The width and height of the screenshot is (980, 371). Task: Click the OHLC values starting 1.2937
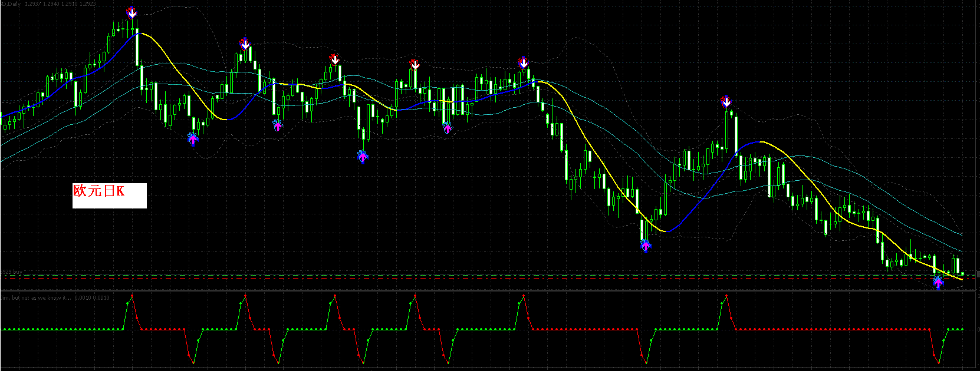(60, 4)
